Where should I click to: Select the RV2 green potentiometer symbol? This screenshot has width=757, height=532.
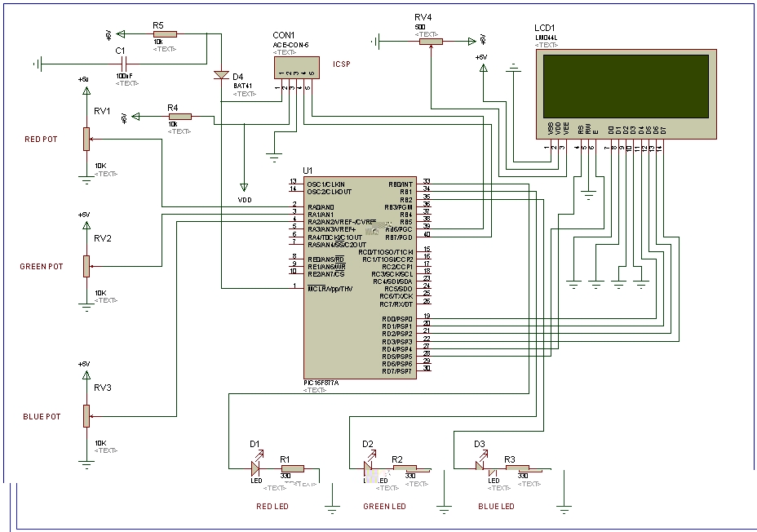[86, 266]
